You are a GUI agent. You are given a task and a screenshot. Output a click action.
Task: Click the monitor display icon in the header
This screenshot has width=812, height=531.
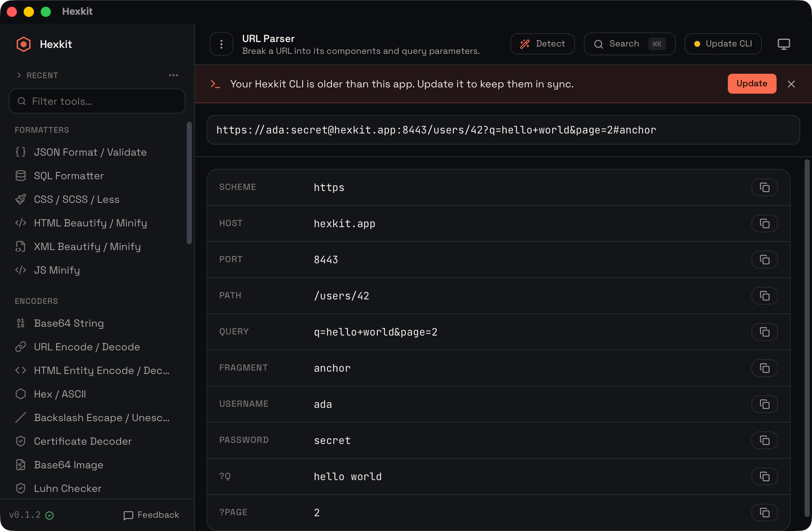(784, 44)
